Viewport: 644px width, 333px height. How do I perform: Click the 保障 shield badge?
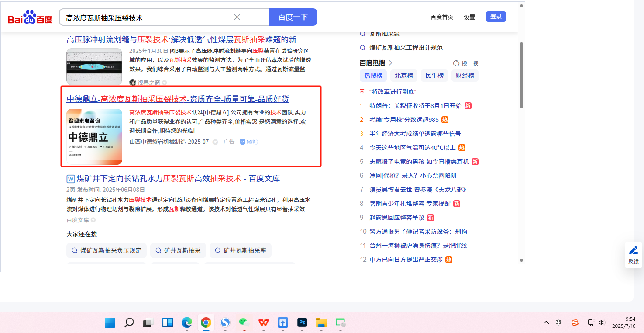(248, 142)
